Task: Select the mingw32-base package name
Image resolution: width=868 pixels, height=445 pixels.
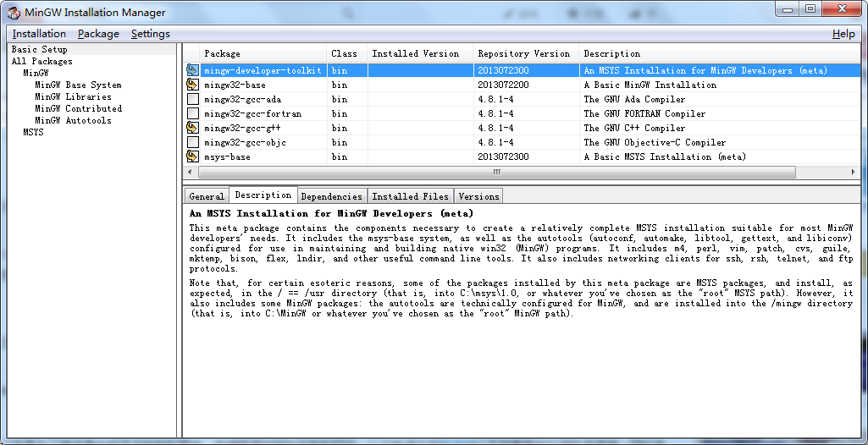Action: coord(235,85)
